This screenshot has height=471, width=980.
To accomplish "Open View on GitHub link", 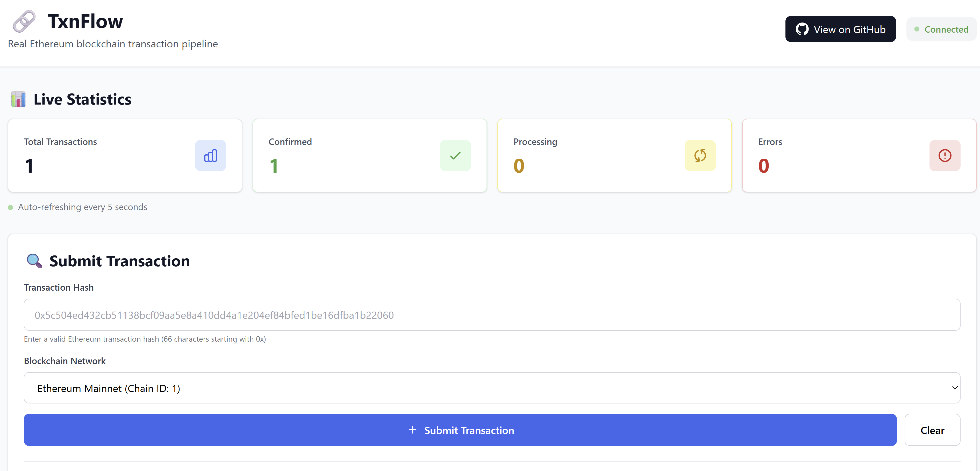I will pyautogui.click(x=840, y=29).
